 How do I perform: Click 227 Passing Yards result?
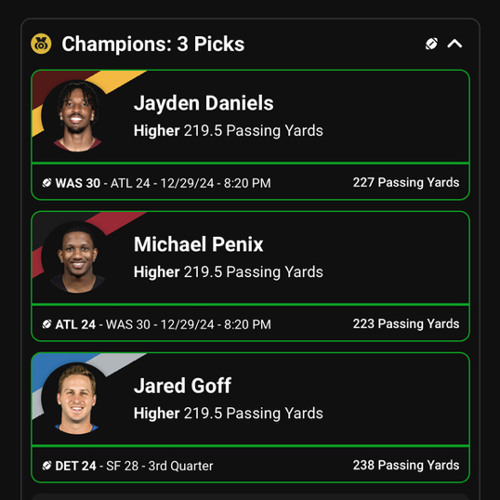point(406,182)
